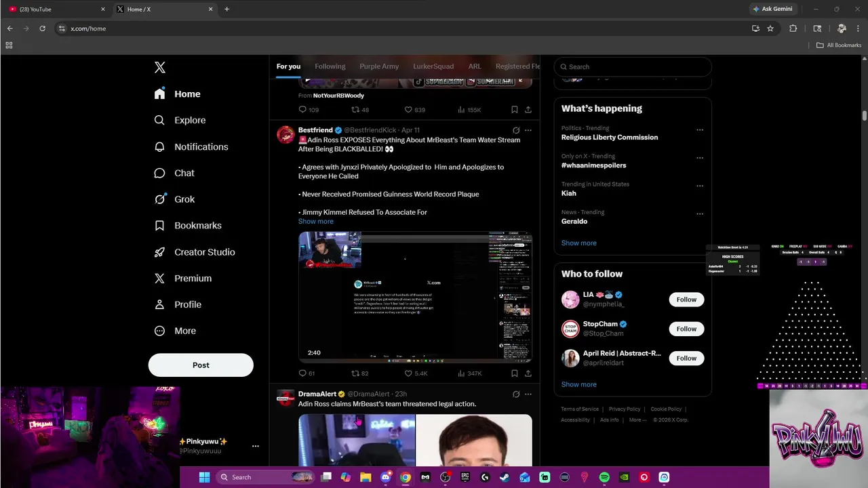This screenshot has width=868, height=488.
Task: Follow April Reid account
Action: pyautogui.click(x=686, y=358)
